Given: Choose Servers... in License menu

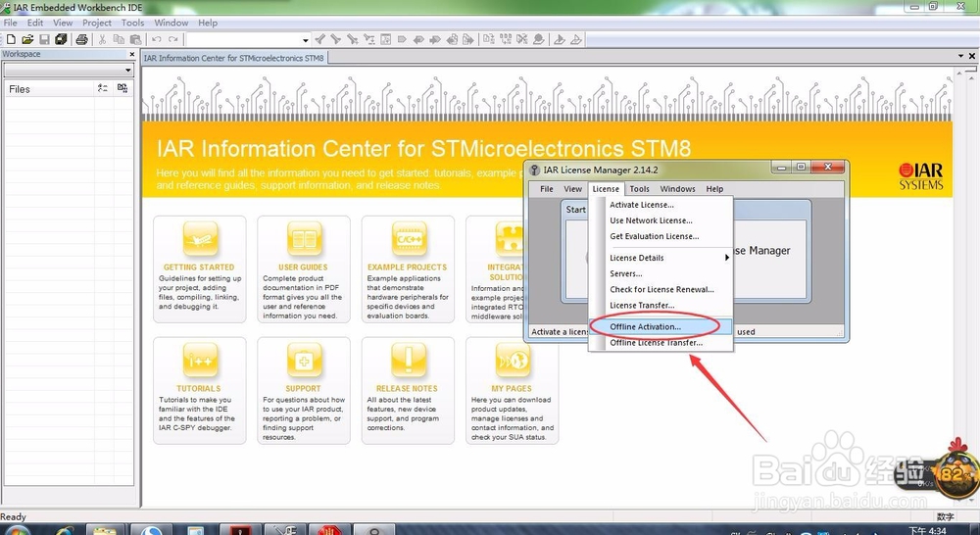Looking at the screenshot, I should [x=661, y=273].
